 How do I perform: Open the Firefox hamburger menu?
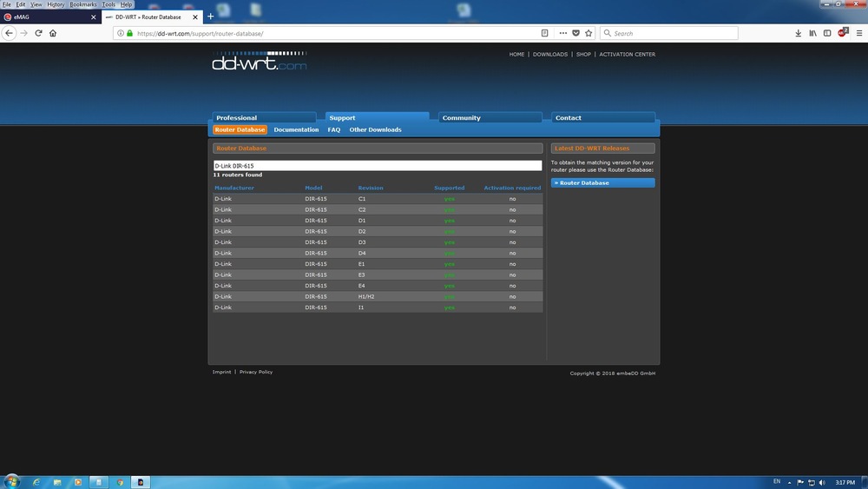coord(858,33)
